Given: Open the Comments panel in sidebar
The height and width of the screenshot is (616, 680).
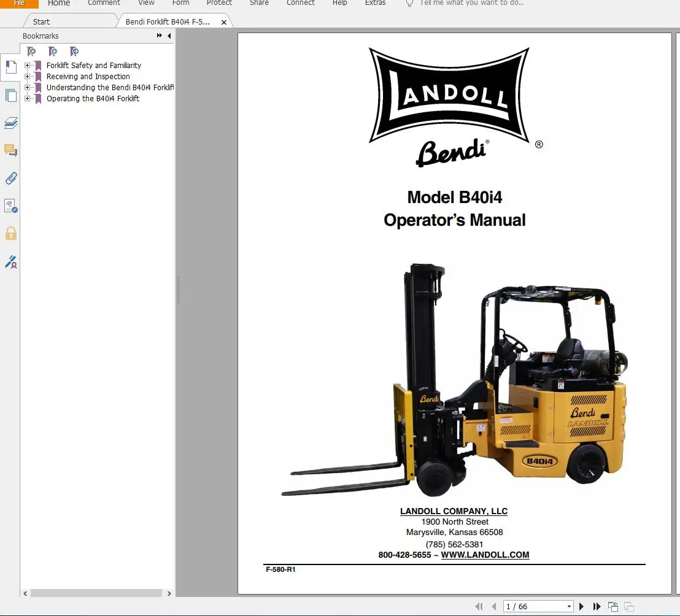Looking at the screenshot, I should click(10, 150).
